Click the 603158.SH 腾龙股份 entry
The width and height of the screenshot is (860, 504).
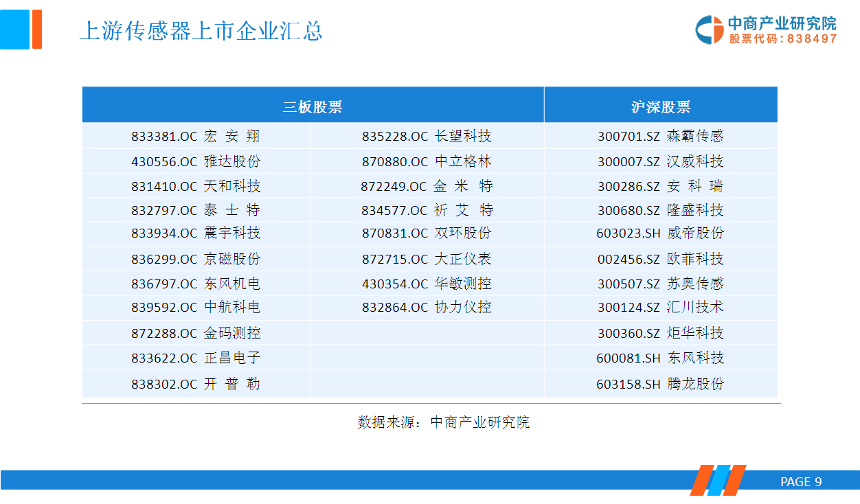[660, 384]
